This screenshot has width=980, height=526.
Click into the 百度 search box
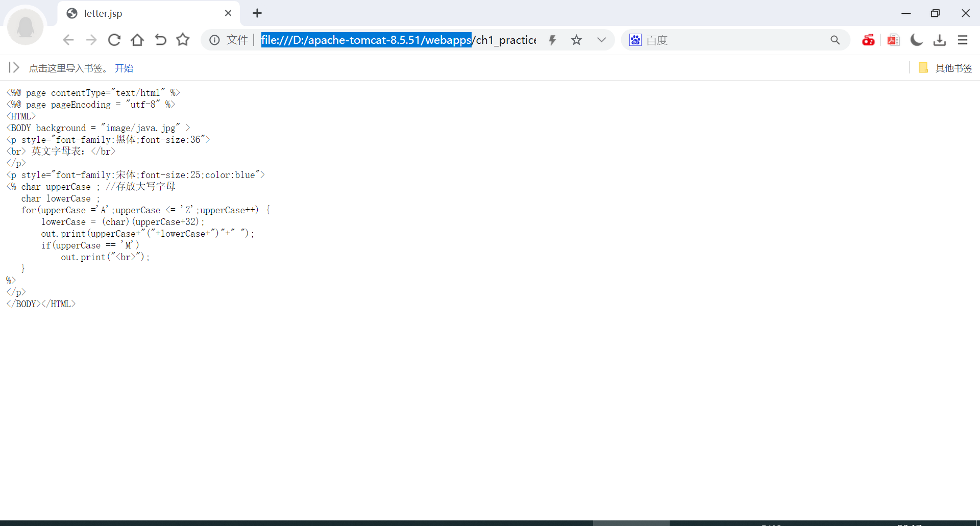[x=735, y=40]
